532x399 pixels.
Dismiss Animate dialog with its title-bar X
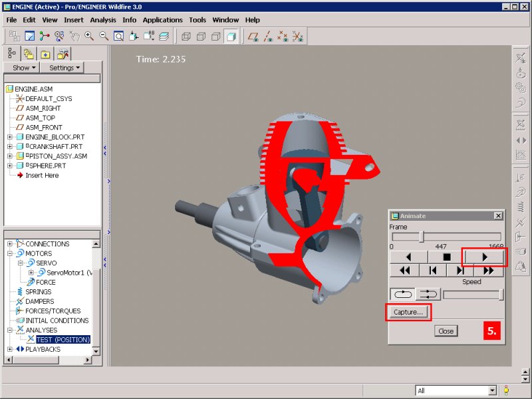(x=498, y=215)
